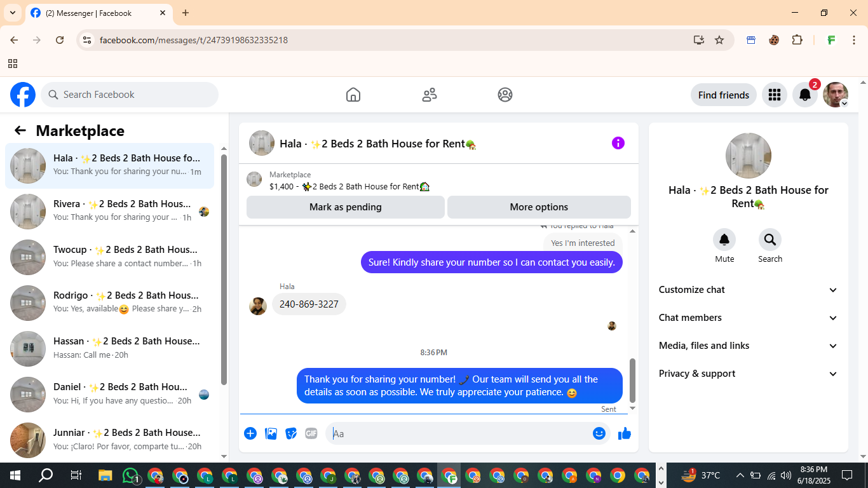Click the Search Facebook field
The height and width of the screenshot is (488, 868).
pyautogui.click(x=130, y=95)
